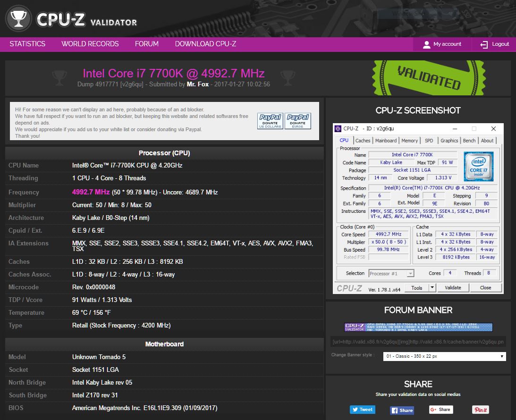Switch to the About tab
This screenshot has height=420, width=516.
tap(487, 141)
